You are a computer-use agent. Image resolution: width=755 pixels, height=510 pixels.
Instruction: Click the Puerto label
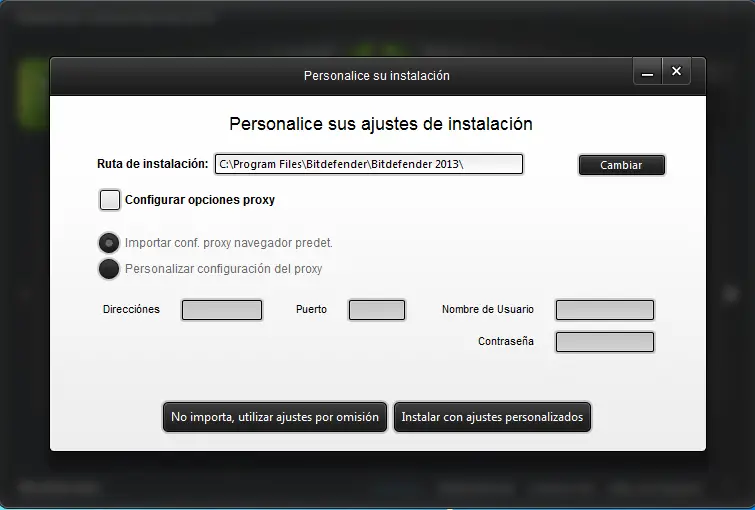click(312, 309)
